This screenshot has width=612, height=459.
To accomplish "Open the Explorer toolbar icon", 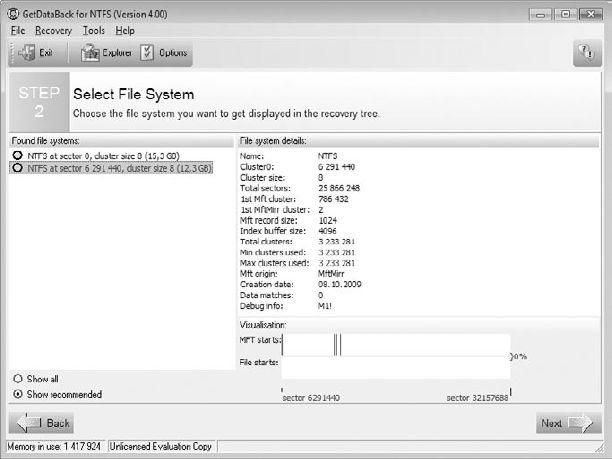I will tap(92, 53).
